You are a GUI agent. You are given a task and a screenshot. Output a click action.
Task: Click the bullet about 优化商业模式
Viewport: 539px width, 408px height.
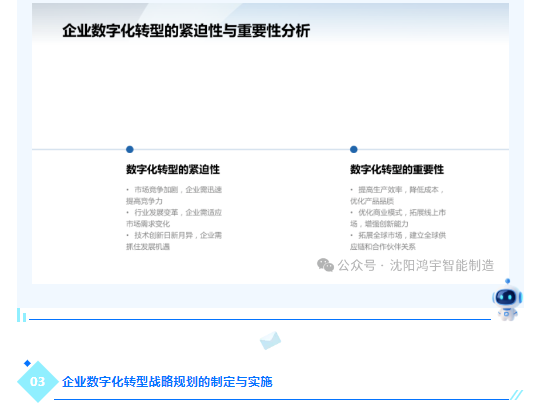coord(398,218)
